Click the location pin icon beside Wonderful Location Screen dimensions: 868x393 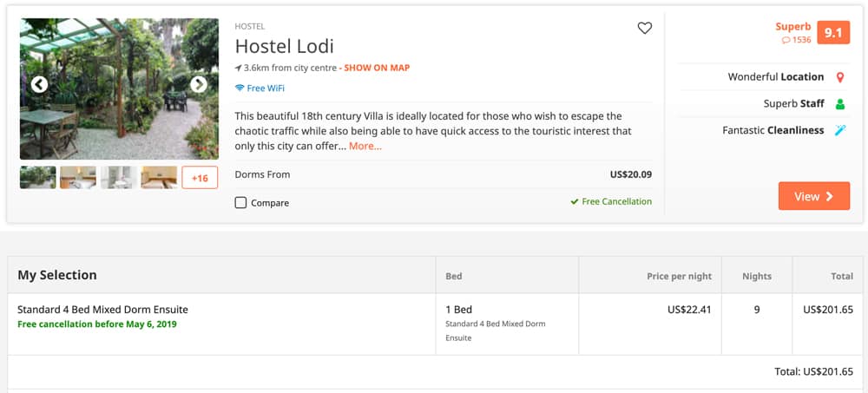point(839,77)
